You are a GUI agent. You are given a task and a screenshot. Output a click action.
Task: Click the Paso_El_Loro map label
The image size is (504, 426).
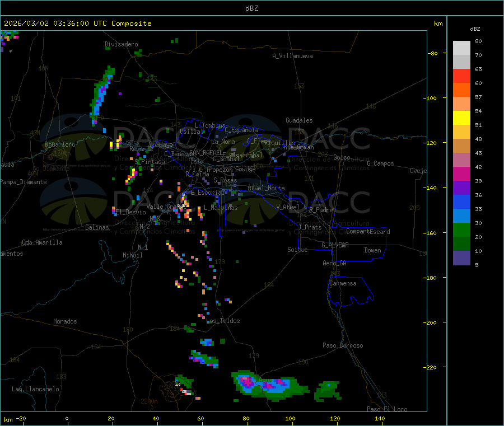(387, 409)
